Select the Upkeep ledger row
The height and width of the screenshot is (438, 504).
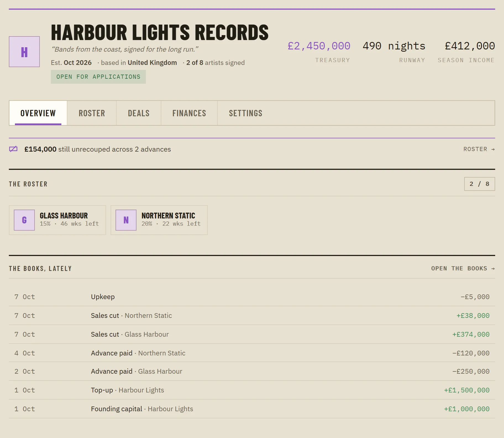(x=252, y=297)
